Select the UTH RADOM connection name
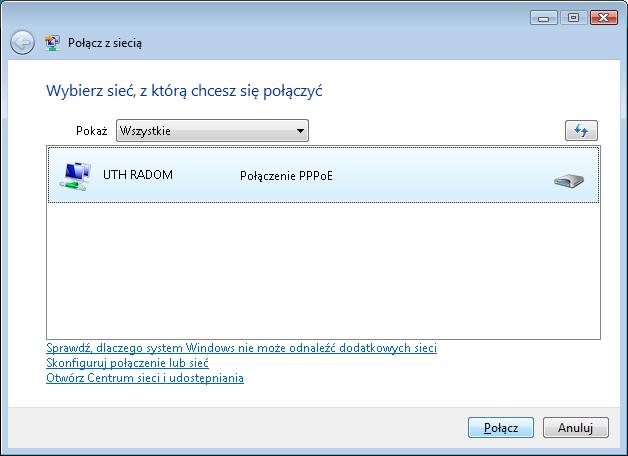 click(x=138, y=175)
